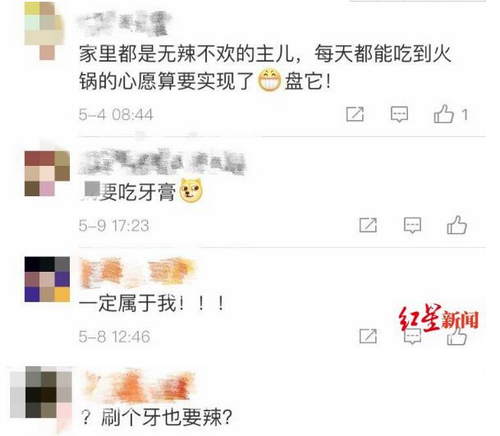Open avatar of the first commenter
The width and height of the screenshot is (500, 436).
(44, 31)
